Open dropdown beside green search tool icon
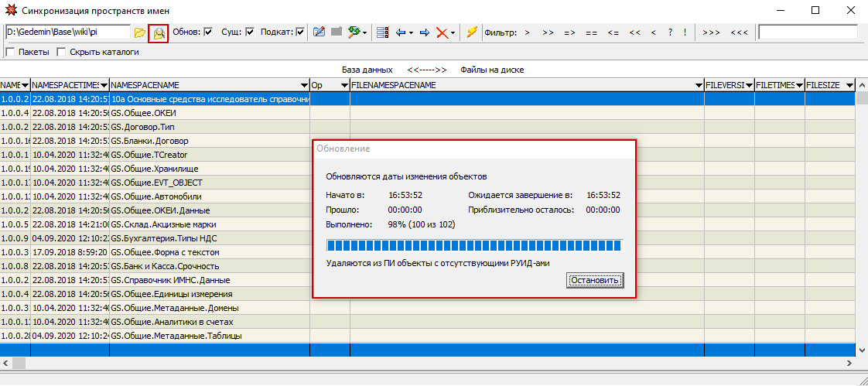The image size is (868, 386). pos(364,33)
